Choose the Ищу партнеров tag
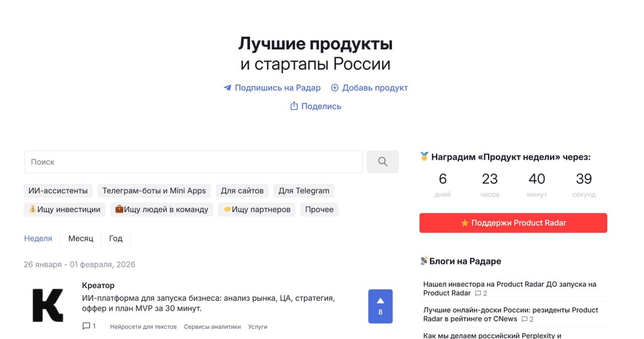 coord(257,210)
